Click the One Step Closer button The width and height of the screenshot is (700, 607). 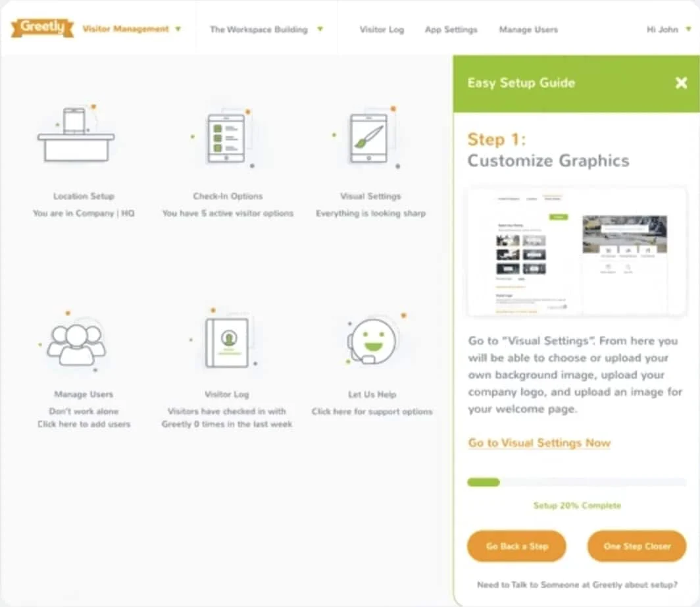point(637,546)
